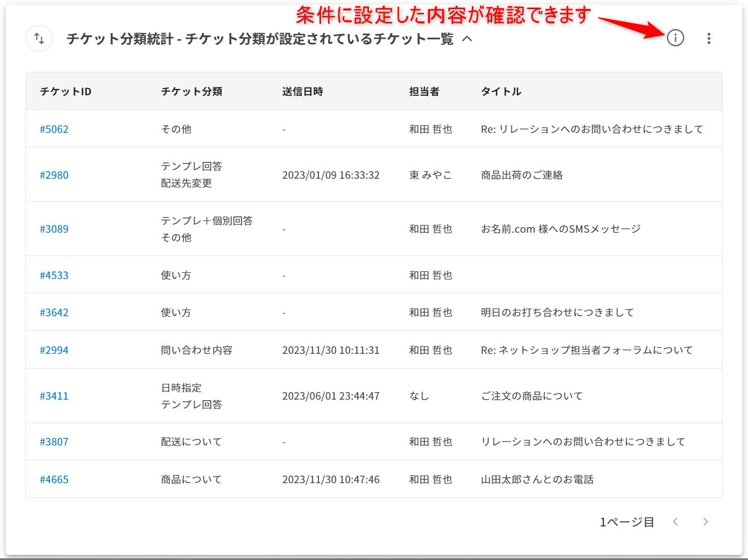Open ticket #2994

tap(54, 350)
